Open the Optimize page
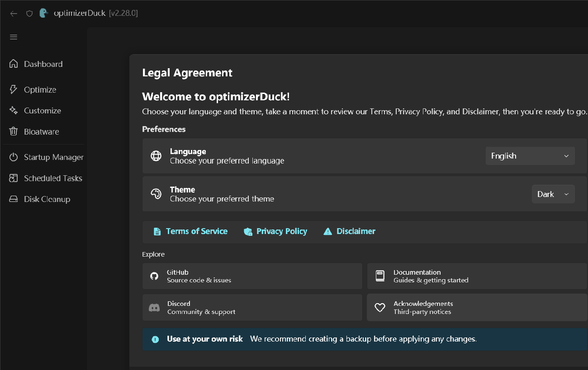The height and width of the screenshot is (370, 588). tap(43, 89)
